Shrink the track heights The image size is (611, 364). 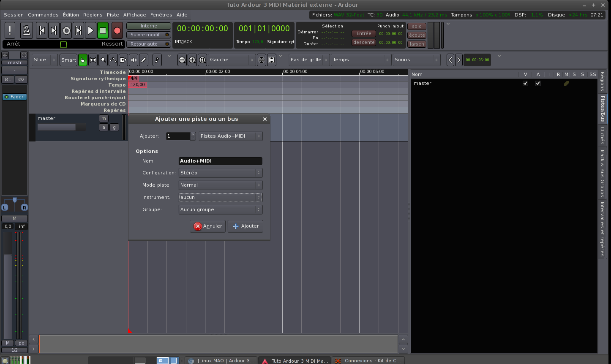[x=262, y=60]
